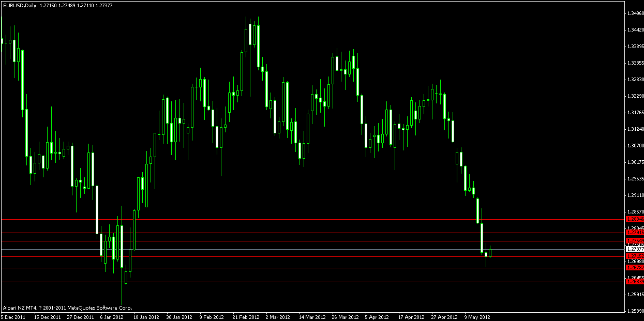Select the 1.26339 price level label

coord(635,282)
